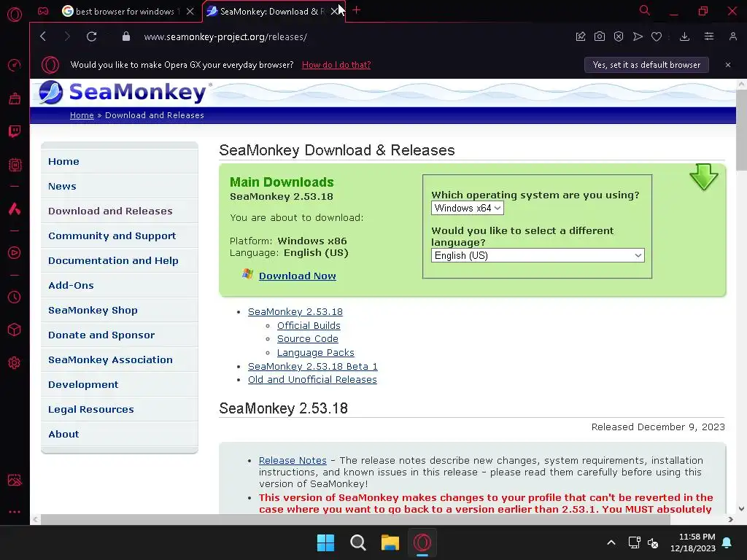Viewport: 747px width, 560px height.
Task: Open the language dropdown English (US)
Action: pos(538,255)
